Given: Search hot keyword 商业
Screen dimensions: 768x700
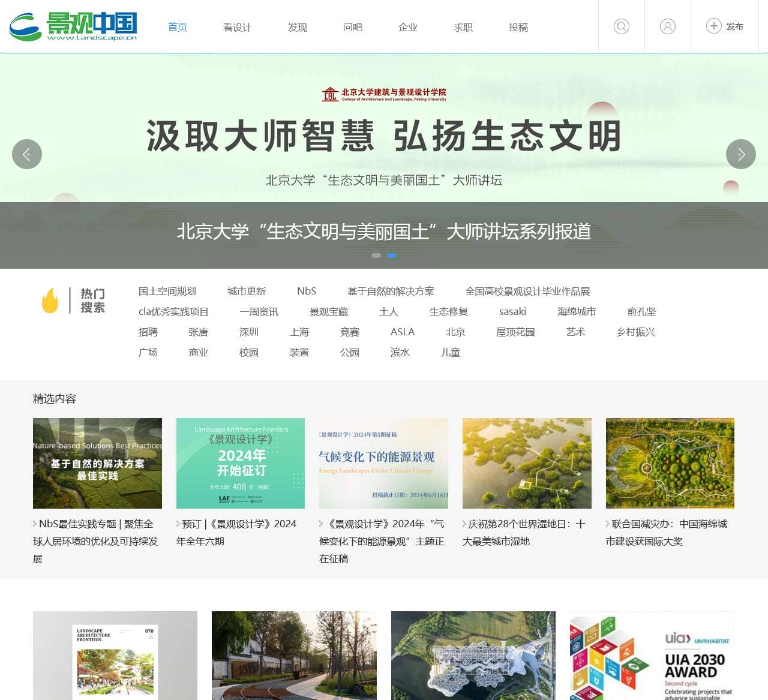Looking at the screenshot, I should [199, 352].
